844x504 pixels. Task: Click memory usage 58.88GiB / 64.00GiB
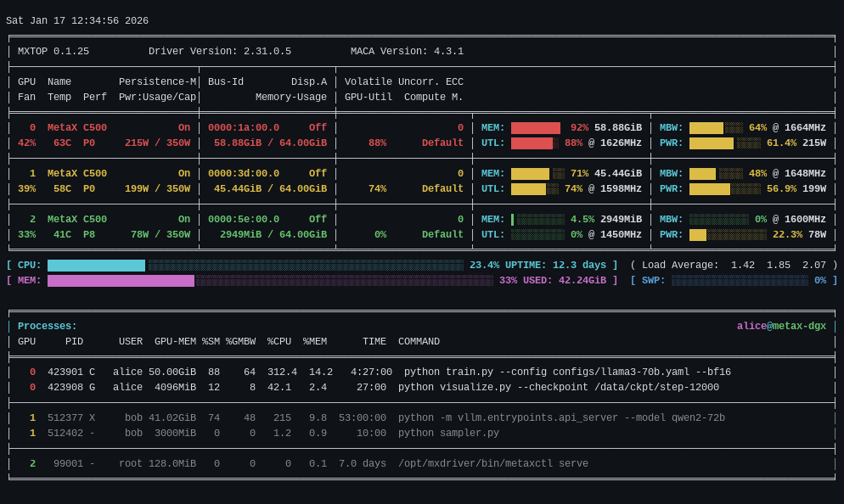(x=270, y=143)
